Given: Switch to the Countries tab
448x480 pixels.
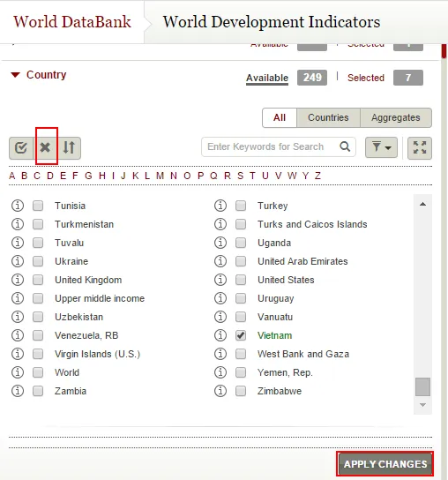Looking at the screenshot, I should click(328, 117).
